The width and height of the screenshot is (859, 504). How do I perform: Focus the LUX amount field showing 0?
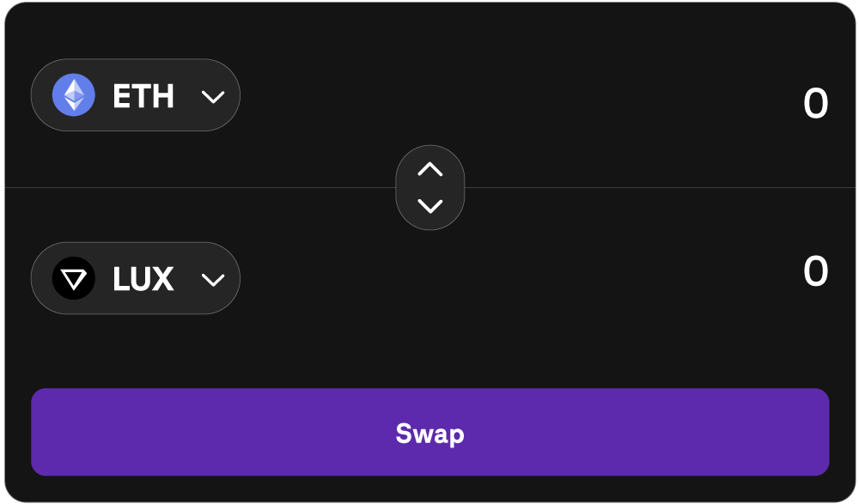tap(814, 272)
